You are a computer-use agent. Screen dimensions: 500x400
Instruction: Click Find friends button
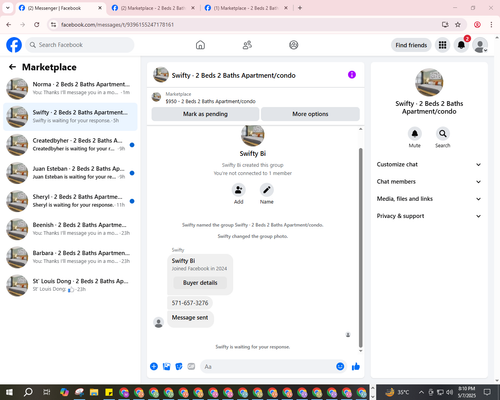pos(411,45)
